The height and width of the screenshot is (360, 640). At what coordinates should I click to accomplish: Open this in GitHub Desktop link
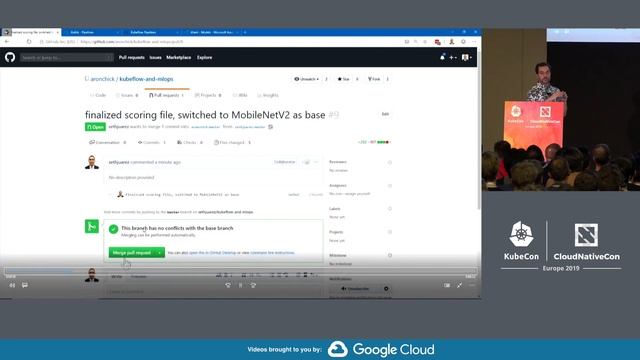(212, 253)
